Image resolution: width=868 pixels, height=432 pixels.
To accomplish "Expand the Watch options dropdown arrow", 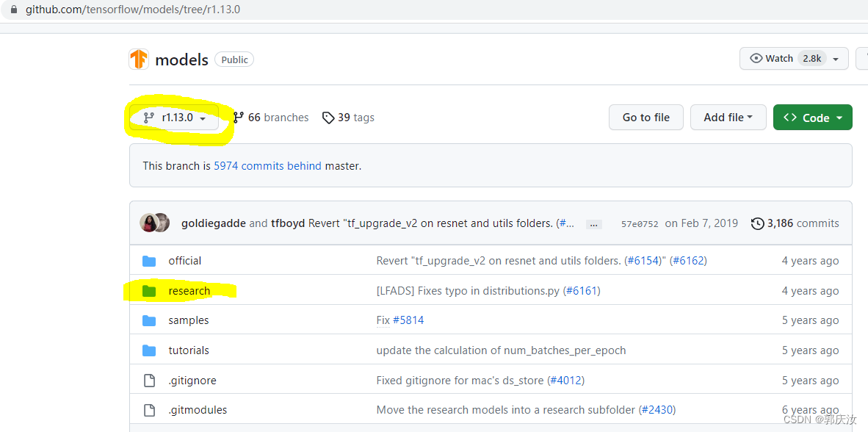I will click(836, 59).
